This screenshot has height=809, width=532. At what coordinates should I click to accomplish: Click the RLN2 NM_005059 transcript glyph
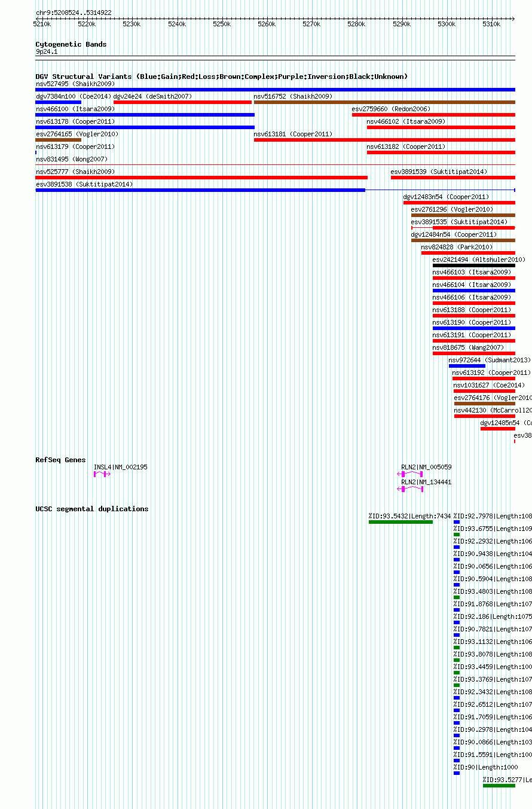(x=411, y=474)
